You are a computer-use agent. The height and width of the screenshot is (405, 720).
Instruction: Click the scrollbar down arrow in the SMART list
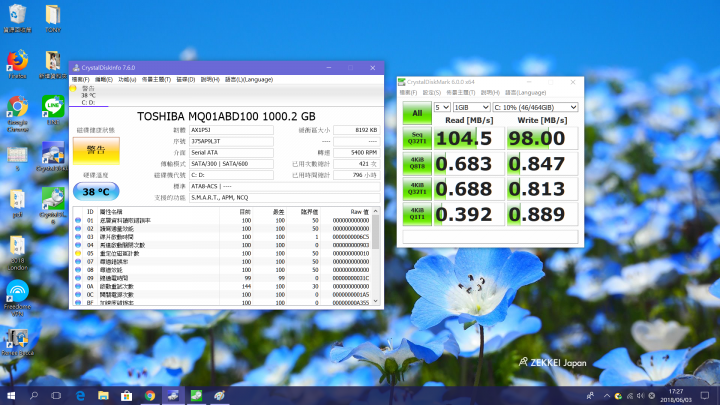tap(376, 301)
